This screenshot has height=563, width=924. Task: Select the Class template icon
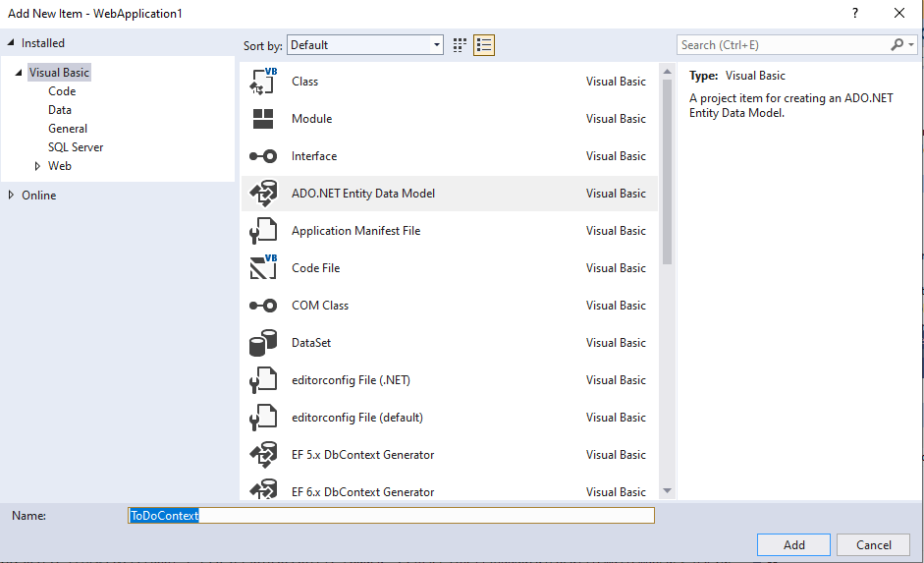[263, 82]
